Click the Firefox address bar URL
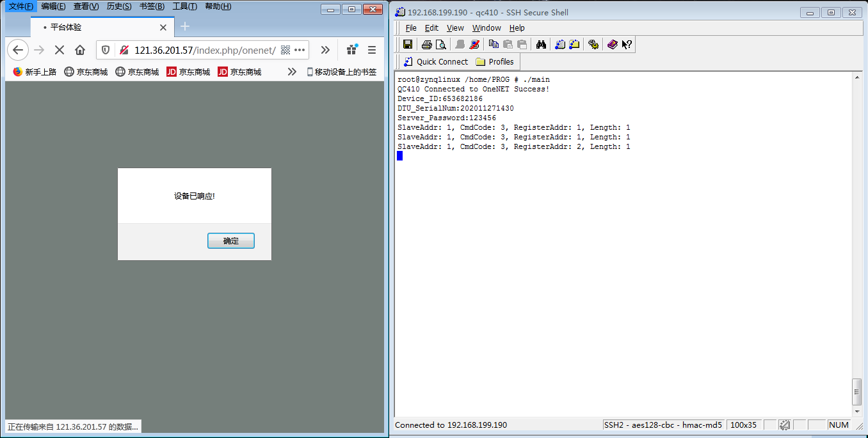 205,50
